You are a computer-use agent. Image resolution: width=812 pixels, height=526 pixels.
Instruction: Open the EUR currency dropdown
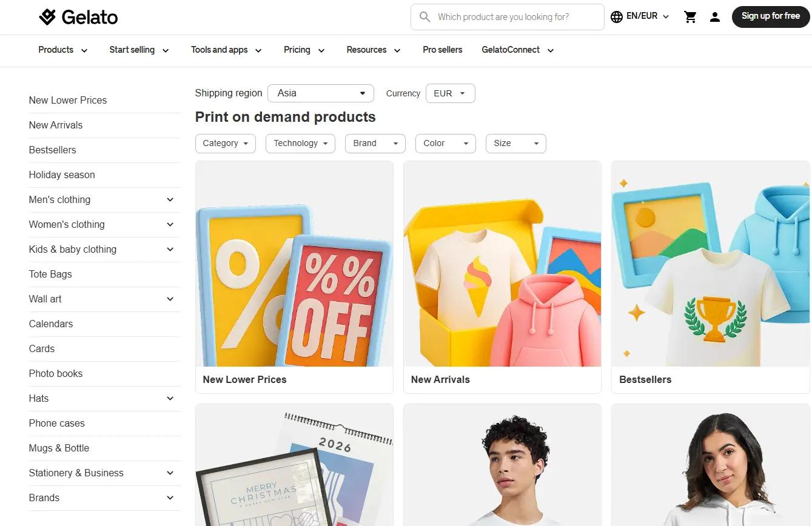[x=451, y=93]
